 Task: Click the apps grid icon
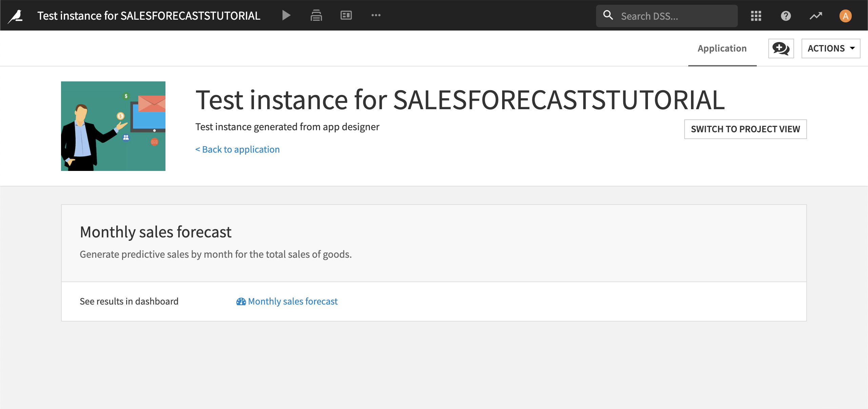[x=756, y=15]
